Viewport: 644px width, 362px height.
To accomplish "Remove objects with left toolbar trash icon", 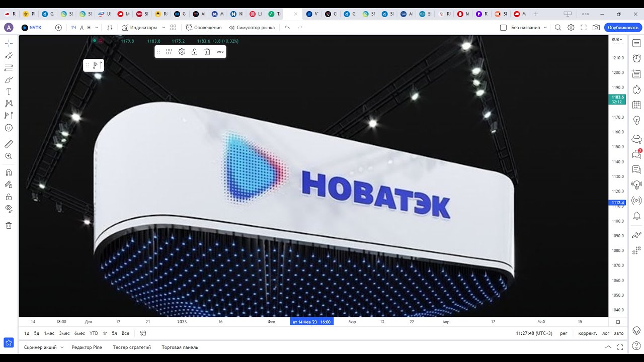I will pyautogui.click(x=9, y=225).
